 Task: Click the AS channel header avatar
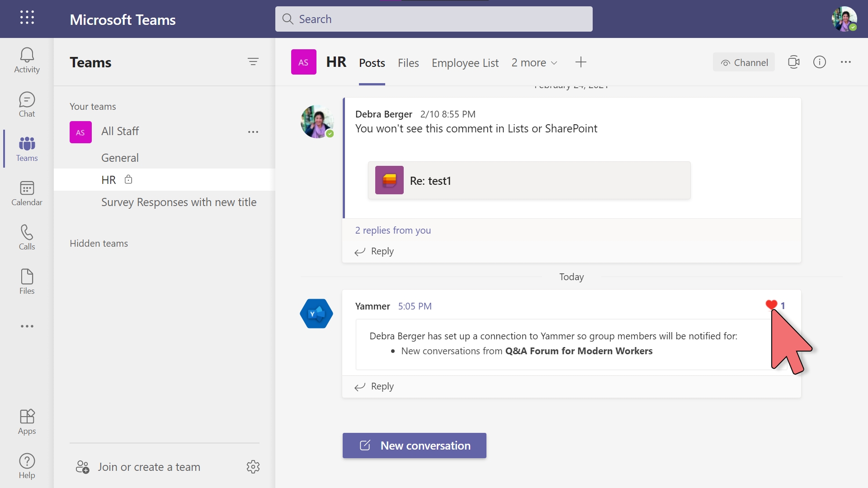coord(304,62)
